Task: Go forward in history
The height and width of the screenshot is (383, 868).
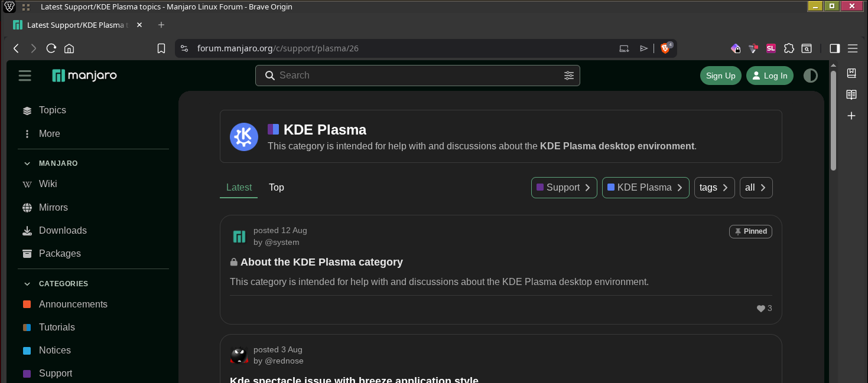Action: tap(34, 48)
